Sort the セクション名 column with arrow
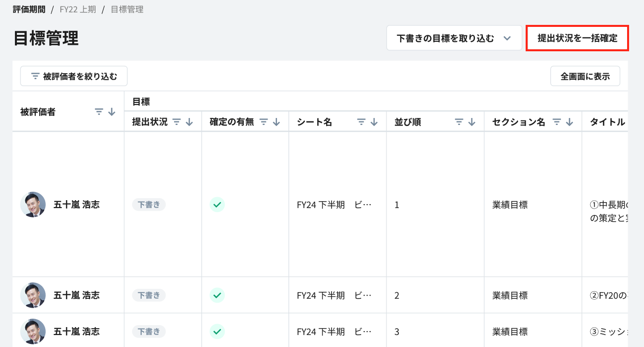This screenshot has height=347, width=644. pos(570,122)
